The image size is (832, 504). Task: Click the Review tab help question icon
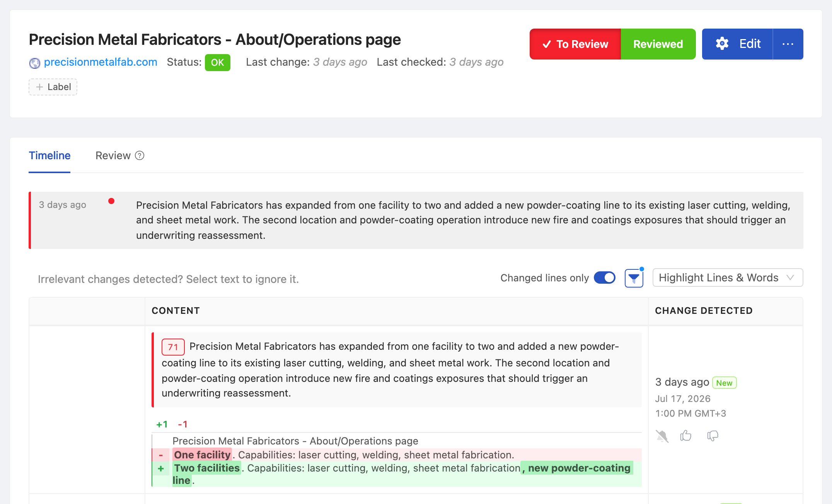pos(140,155)
